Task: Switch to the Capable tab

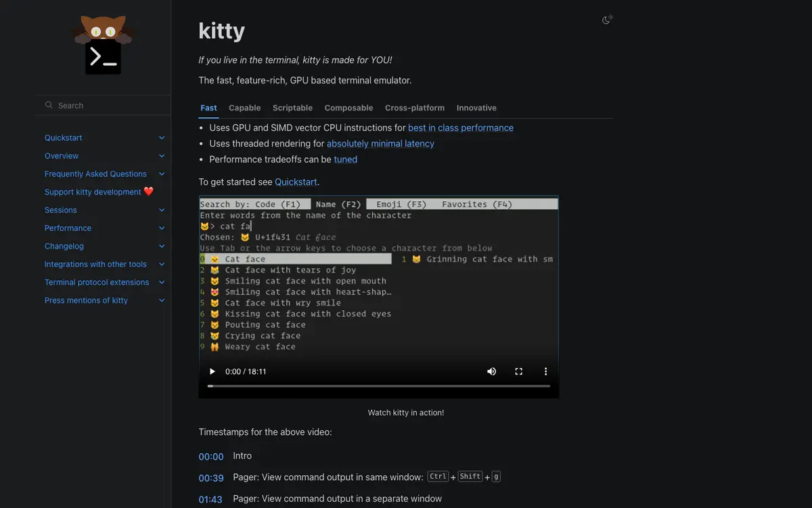Action: pyautogui.click(x=244, y=108)
